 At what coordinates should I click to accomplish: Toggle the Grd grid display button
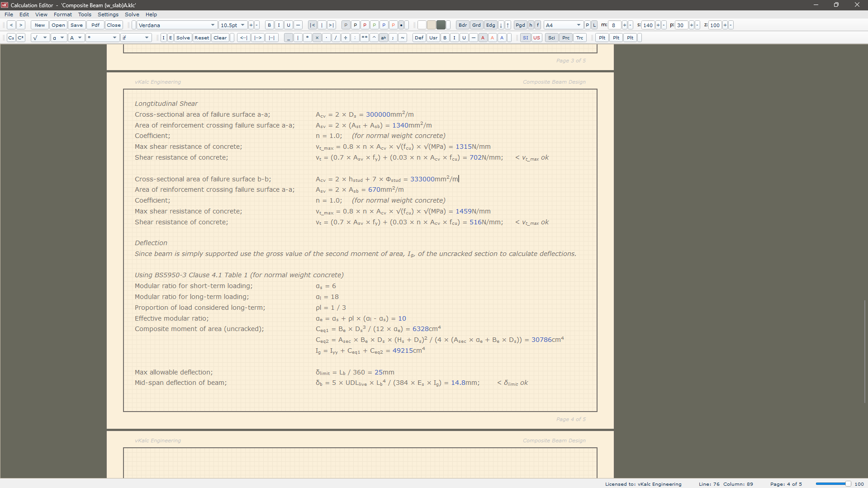coord(476,25)
